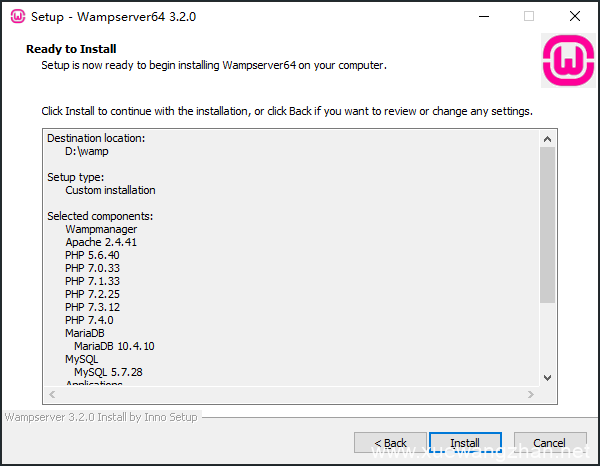The image size is (600, 466).
Task: Click the D:\wamp destination path line
Action: pos(88,151)
